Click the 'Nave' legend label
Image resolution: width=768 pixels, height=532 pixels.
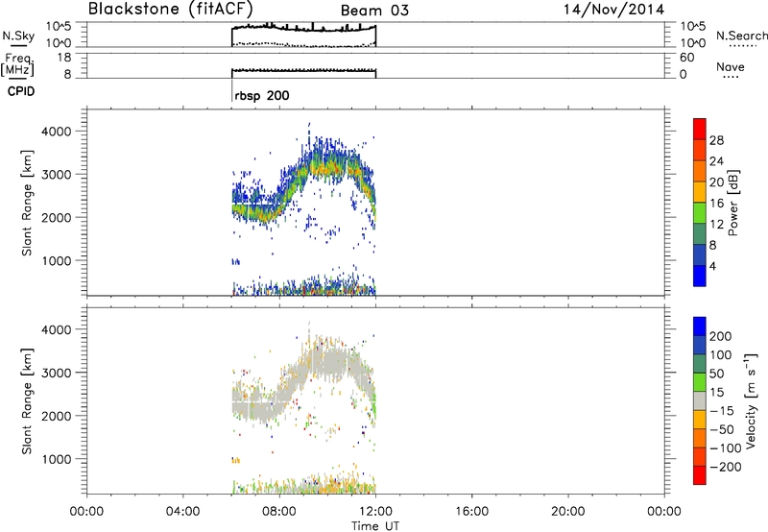[x=731, y=66]
